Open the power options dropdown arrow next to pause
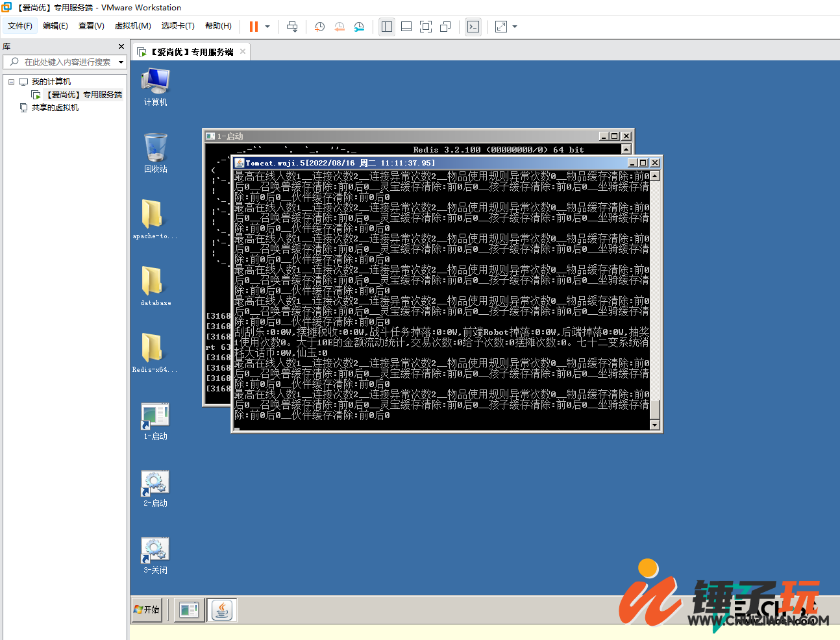 click(x=267, y=27)
